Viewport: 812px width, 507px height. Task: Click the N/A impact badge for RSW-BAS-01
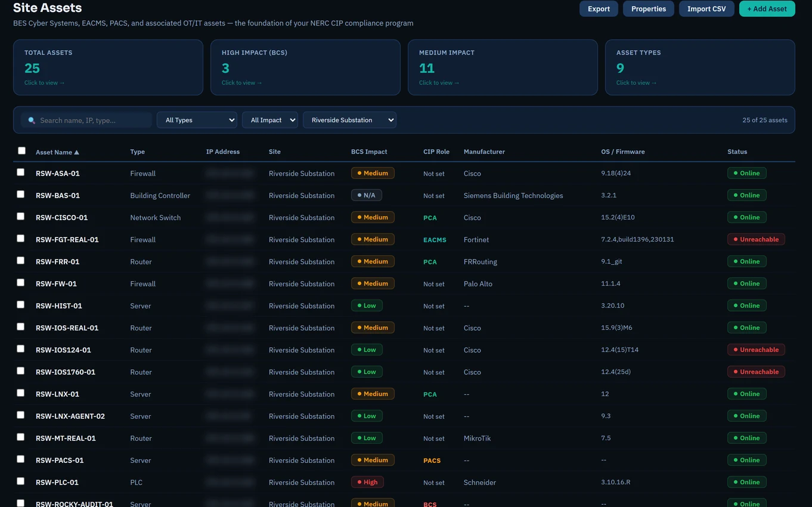pyautogui.click(x=366, y=195)
